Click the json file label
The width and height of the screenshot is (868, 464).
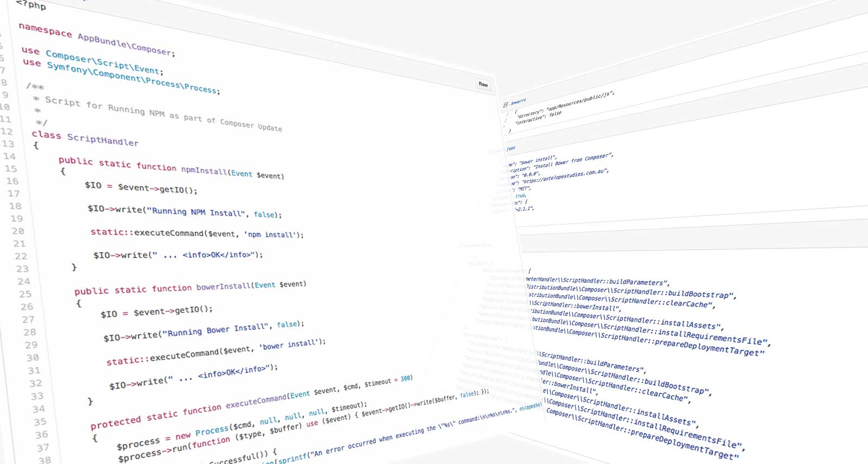511,148
